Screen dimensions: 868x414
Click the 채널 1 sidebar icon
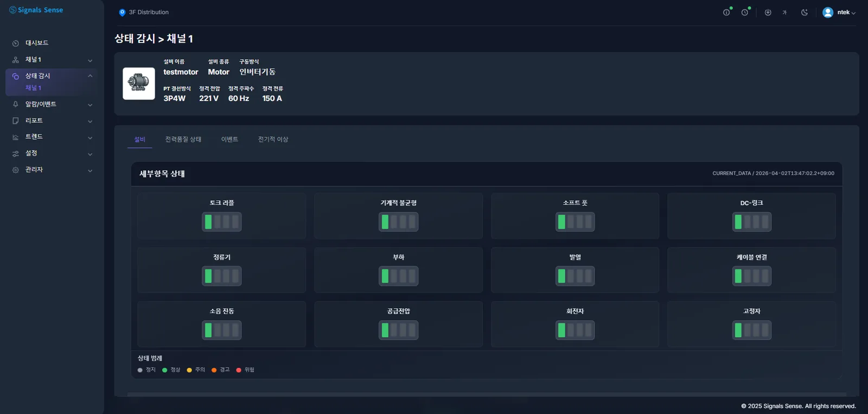pyautogui.click(x=16, y=60)
